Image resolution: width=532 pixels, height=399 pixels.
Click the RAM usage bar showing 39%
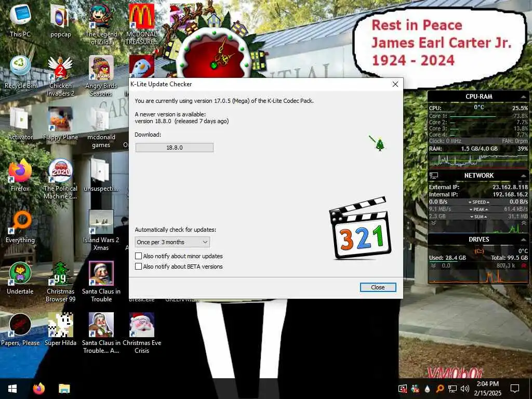pos(478,149)
